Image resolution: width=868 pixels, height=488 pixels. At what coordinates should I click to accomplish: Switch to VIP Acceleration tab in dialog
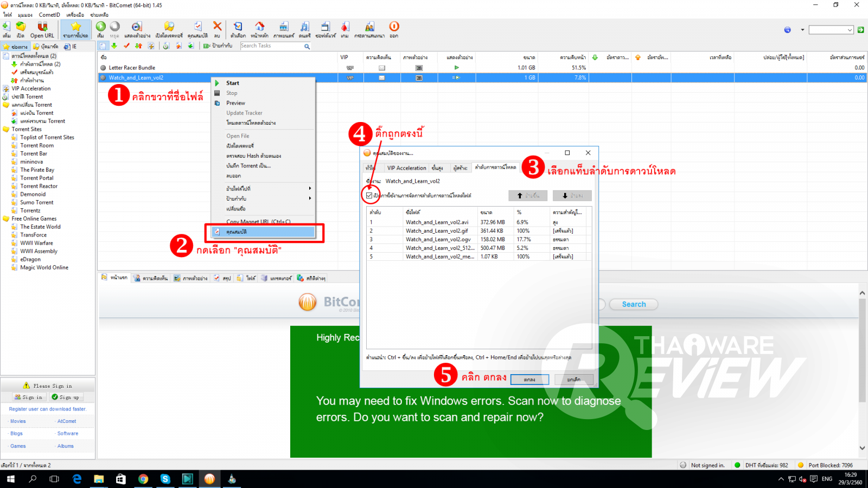(x=406, y=168)
